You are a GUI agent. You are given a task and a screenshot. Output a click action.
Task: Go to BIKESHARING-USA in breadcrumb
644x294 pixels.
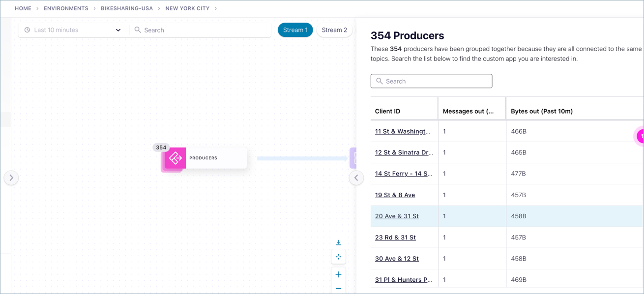pos(127,8)
